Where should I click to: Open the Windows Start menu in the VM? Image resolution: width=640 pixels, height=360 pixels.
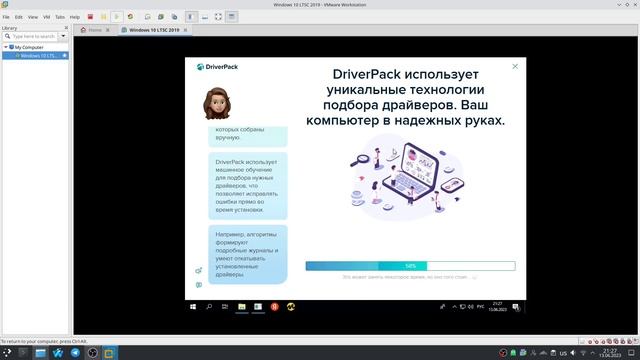[x=193, y=307]
